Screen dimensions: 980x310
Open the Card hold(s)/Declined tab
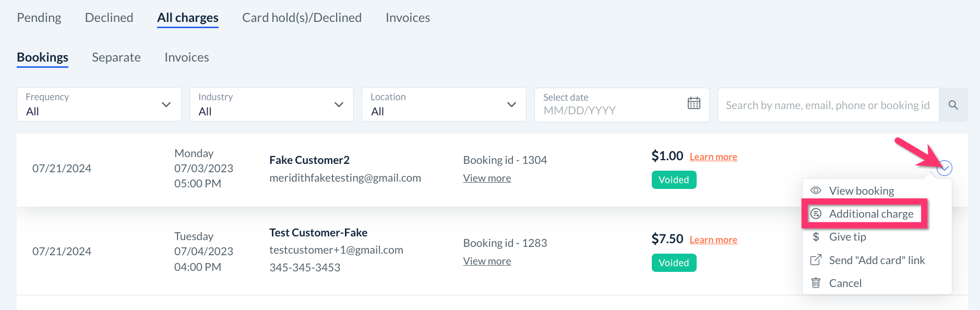pyautogui.click(x=302, y=18)
